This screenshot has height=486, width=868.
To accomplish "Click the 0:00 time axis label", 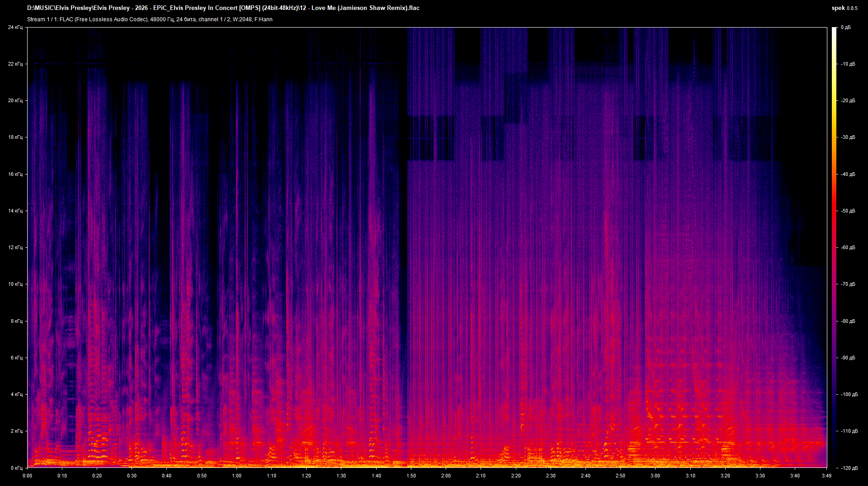I will pyautogui.click(x=28, y=476).
